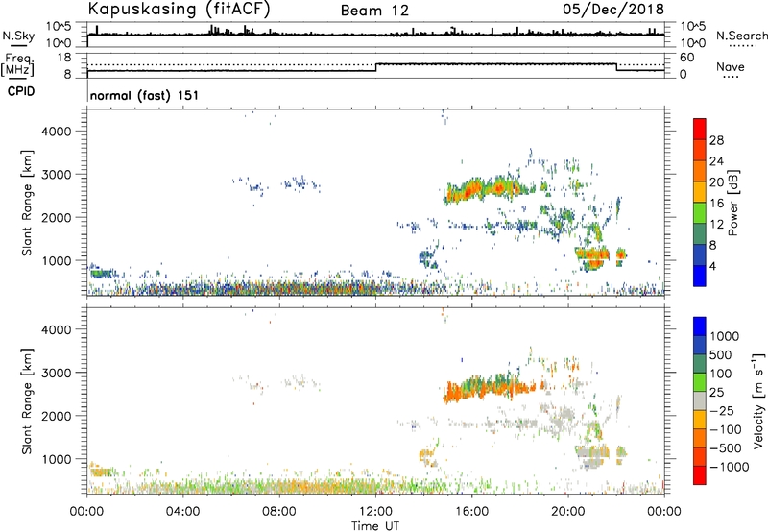Click the 'Power [dB]' colorbar label

pos(732,203)
